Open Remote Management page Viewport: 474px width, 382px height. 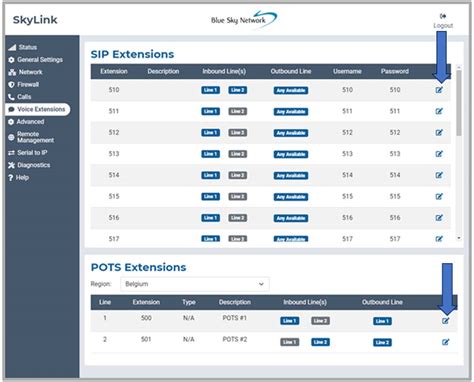pos(35,137)
